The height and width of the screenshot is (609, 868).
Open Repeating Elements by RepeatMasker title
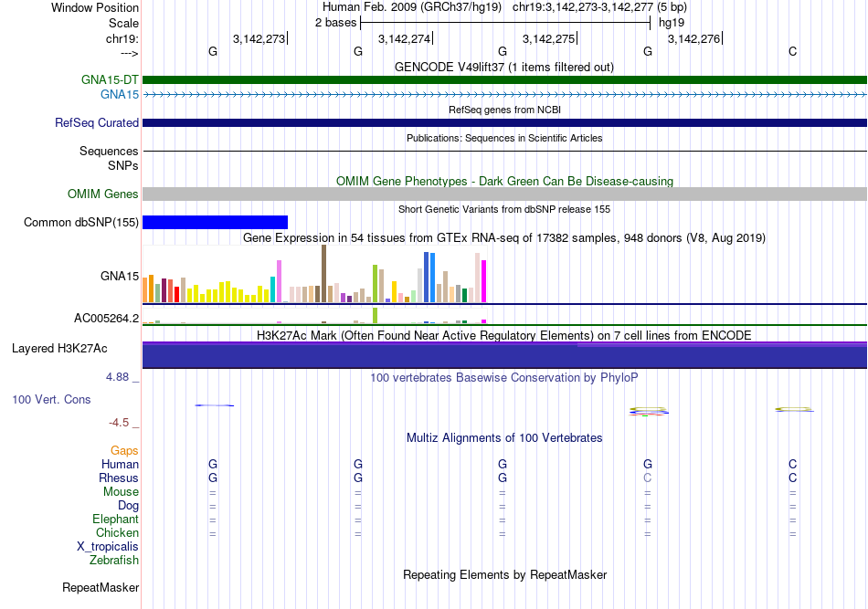pos(505,574)
